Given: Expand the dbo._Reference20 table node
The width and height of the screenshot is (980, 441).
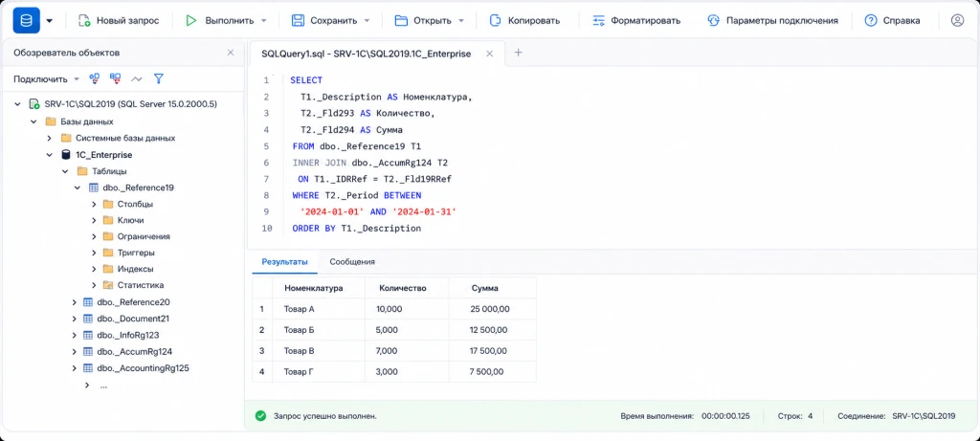Looking at the screenshot, I should pos(75,302).
